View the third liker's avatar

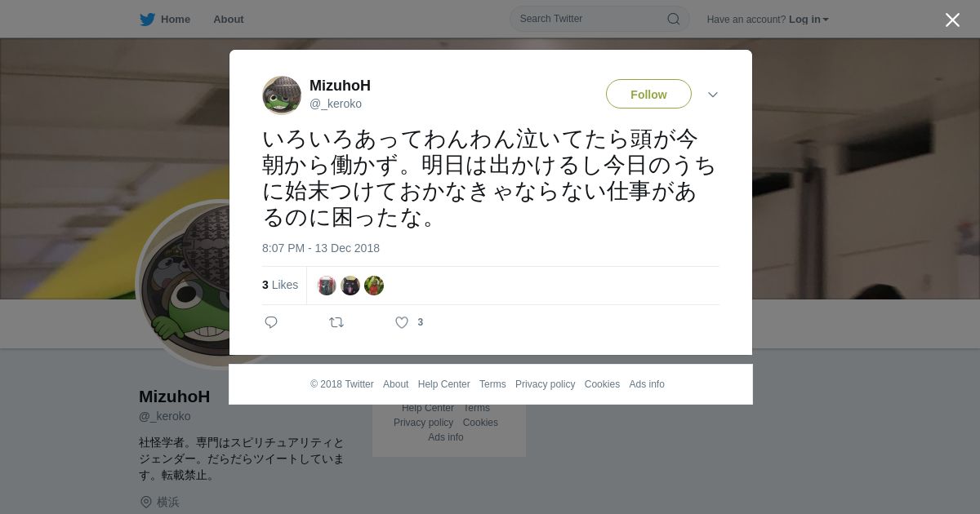tap(374, 286)
